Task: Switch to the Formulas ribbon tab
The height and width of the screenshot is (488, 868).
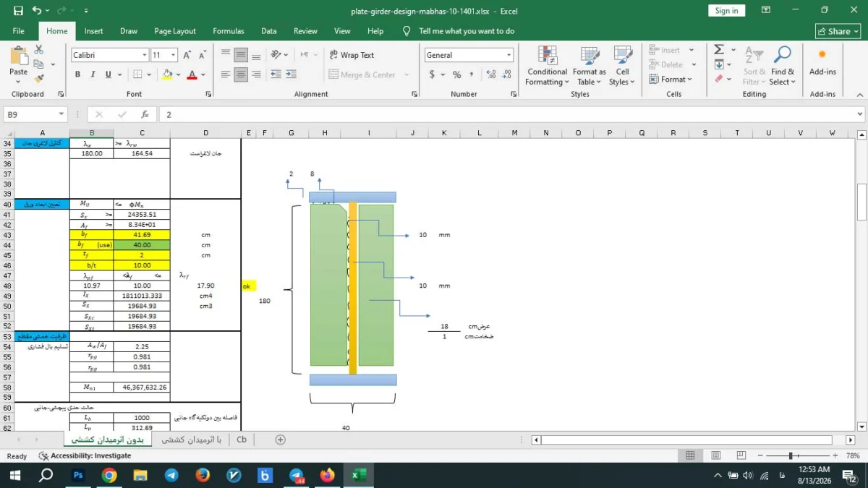Action: [228, 31]
